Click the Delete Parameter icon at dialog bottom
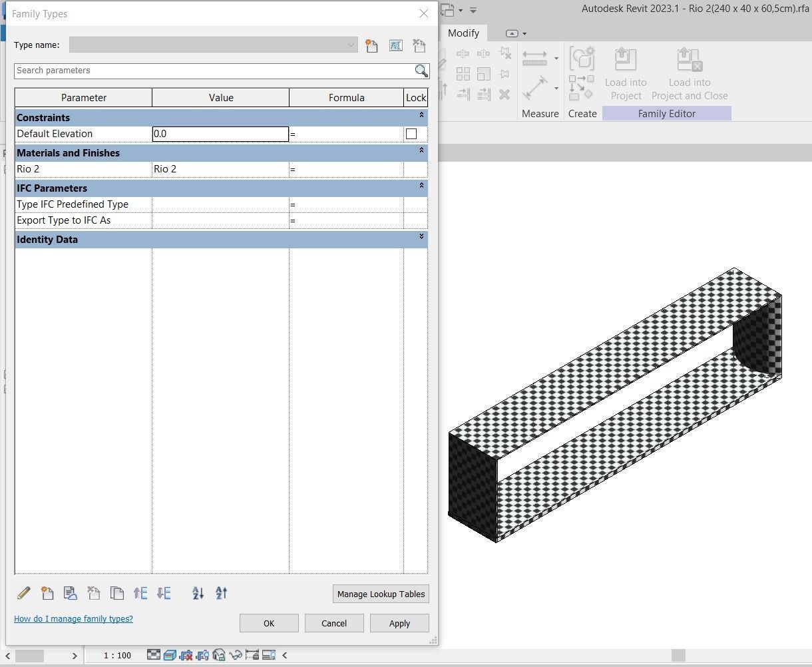Viewport: 812px width, 667px height. click(x=93, y=592)
